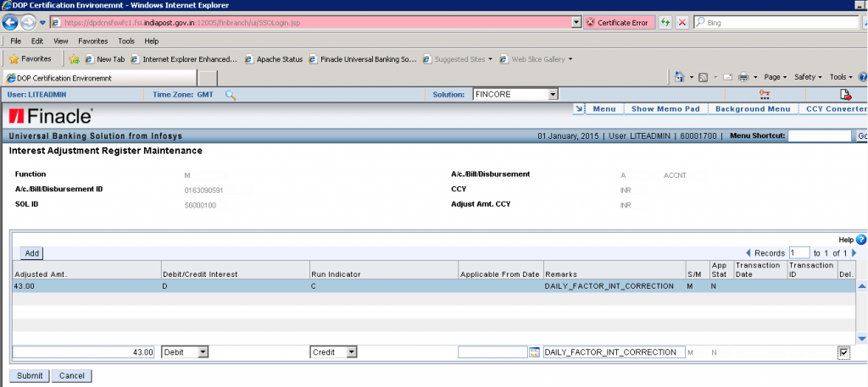
Task: Click the Submit button
Action: pyautogui.click(x=30, y=376)
